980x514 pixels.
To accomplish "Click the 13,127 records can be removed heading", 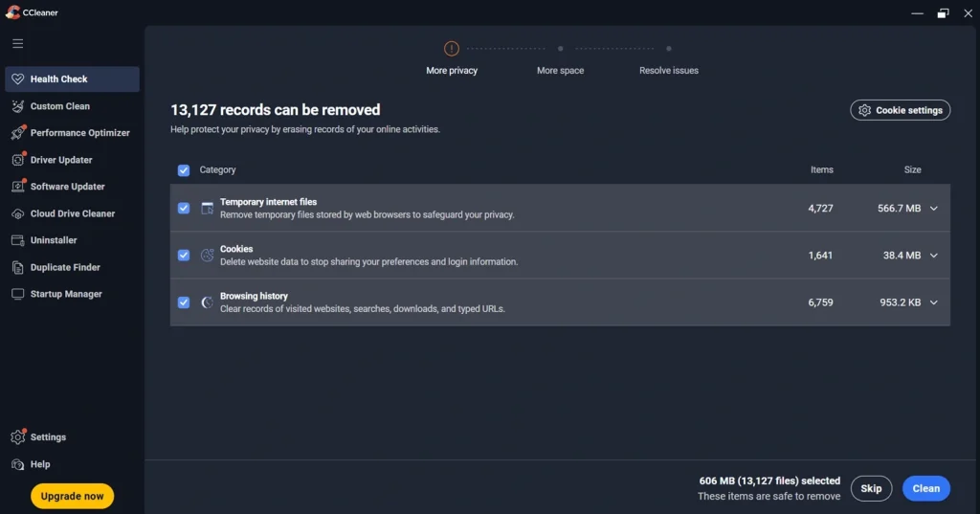I will 275,110.
